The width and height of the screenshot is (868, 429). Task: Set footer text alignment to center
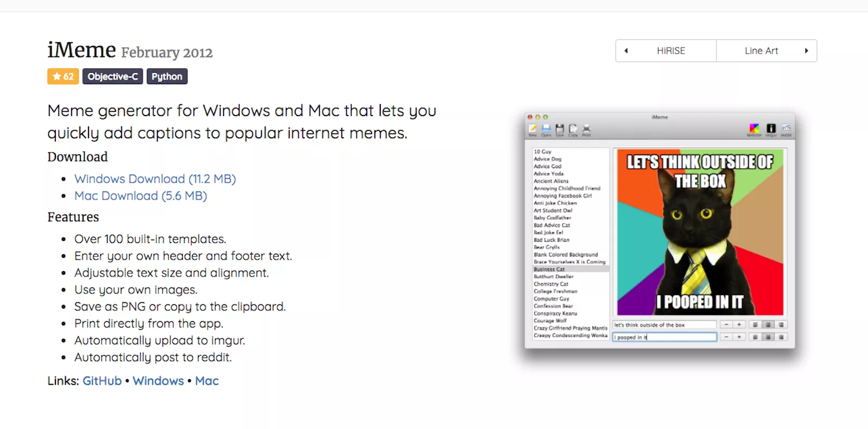coord(768,337)
